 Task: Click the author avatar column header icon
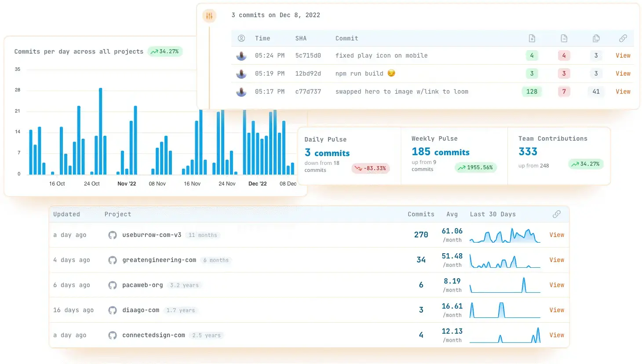click(241, 38)
